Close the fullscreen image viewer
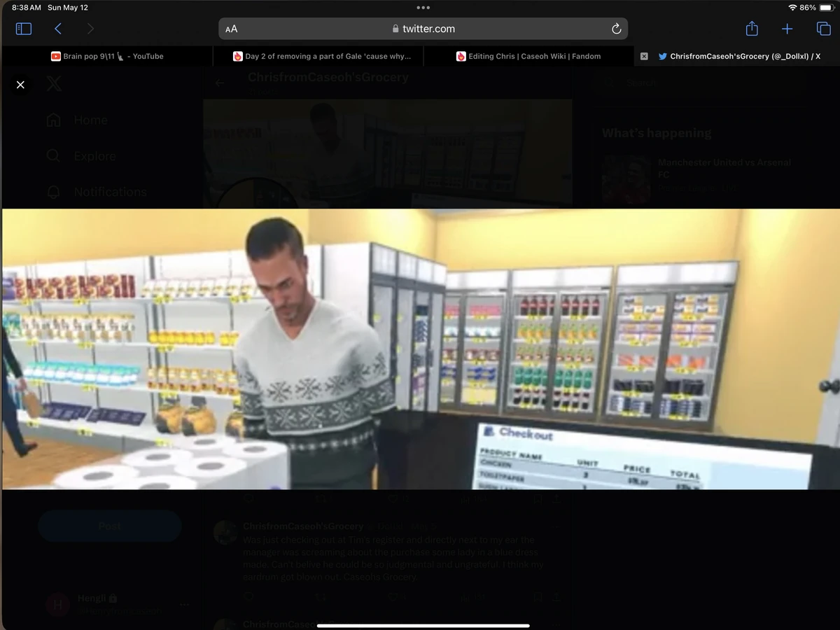840x630 pixels. [20, 84]
